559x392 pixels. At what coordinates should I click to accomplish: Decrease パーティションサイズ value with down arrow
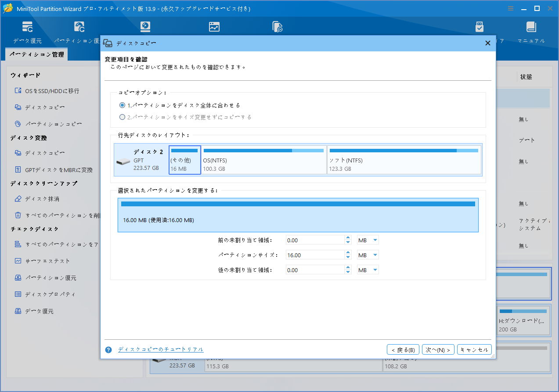348,257
